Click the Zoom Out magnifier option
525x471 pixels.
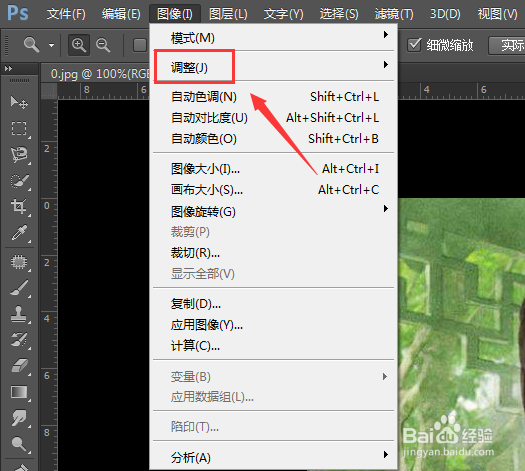pos(103,45)
